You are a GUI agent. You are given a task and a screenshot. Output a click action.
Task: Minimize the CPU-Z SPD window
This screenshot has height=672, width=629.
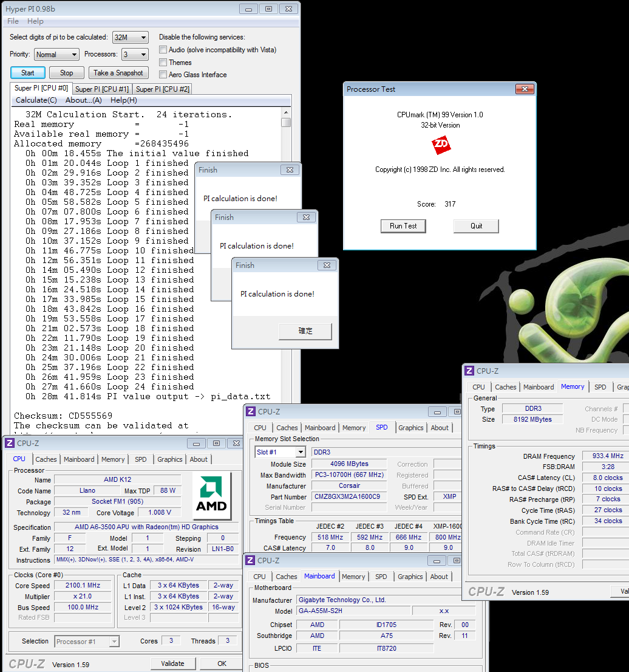pyautogui.click(x=437, y=412)
